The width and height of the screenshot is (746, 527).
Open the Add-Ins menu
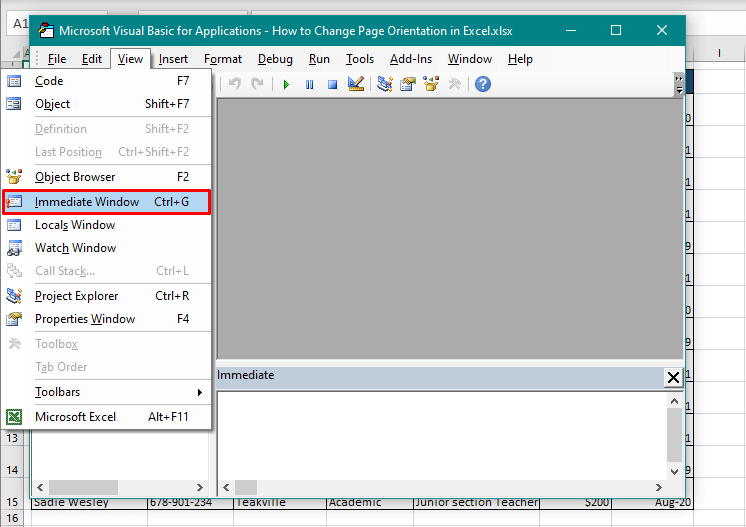(411, 59)
